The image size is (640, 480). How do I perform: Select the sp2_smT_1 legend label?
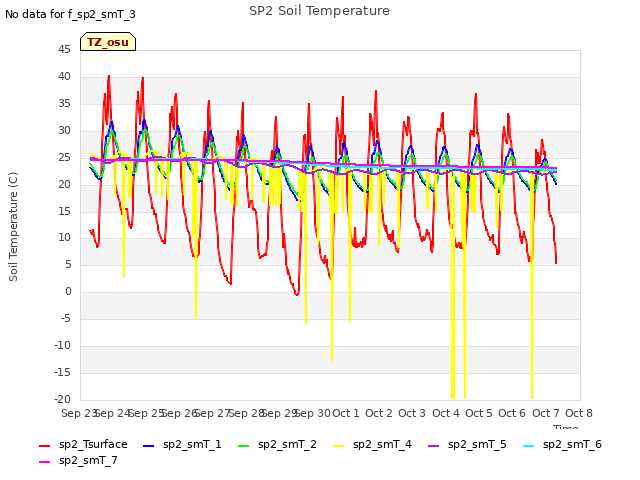pos(192,444)
